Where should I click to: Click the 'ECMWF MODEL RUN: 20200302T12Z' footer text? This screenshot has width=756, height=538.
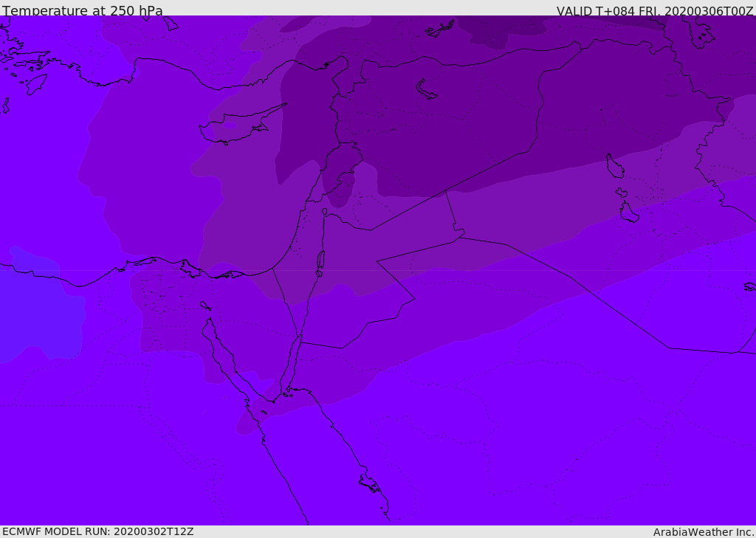[x=98, y=532]
